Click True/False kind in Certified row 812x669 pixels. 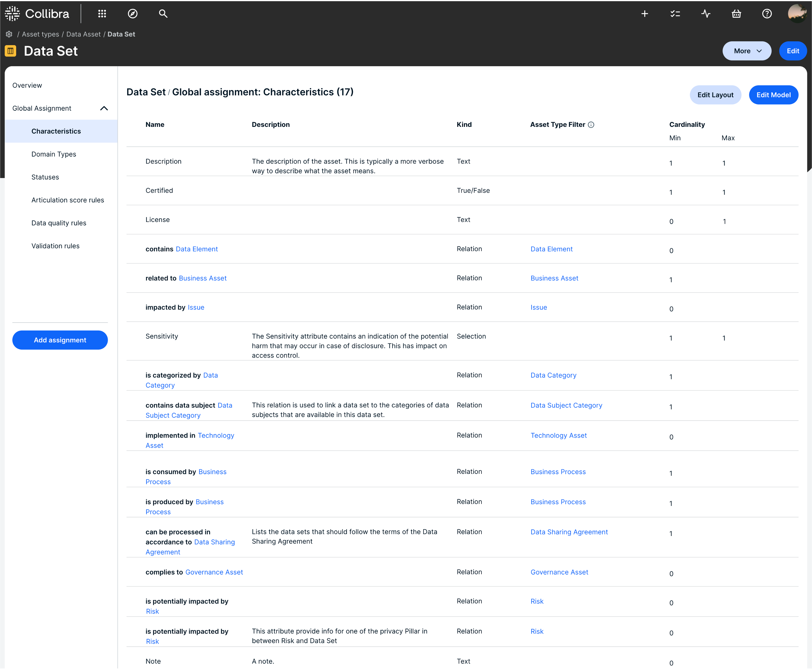[x=473, y=190]
